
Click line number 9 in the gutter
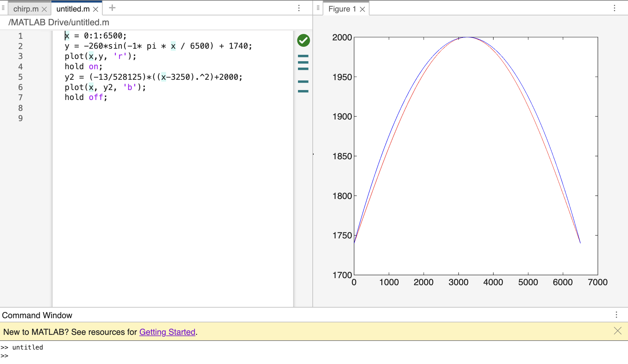pos(21,118)
